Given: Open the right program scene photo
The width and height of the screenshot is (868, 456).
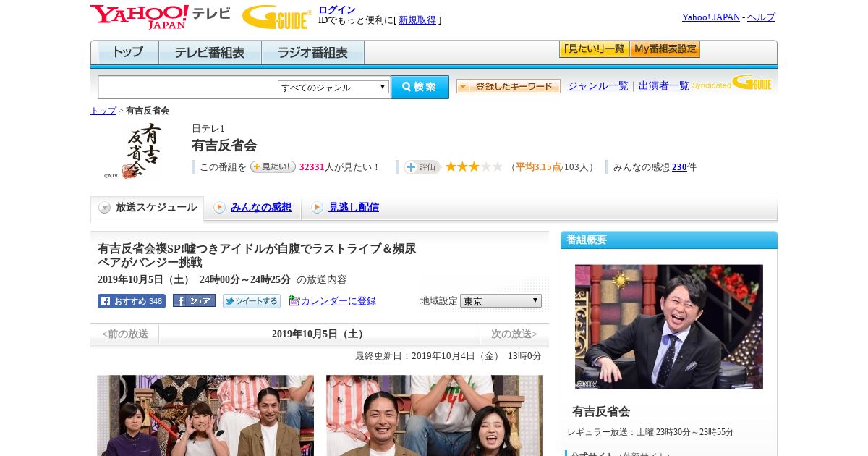Looking at the screenshot, I should pyautogui.click(x=435, y=415).
